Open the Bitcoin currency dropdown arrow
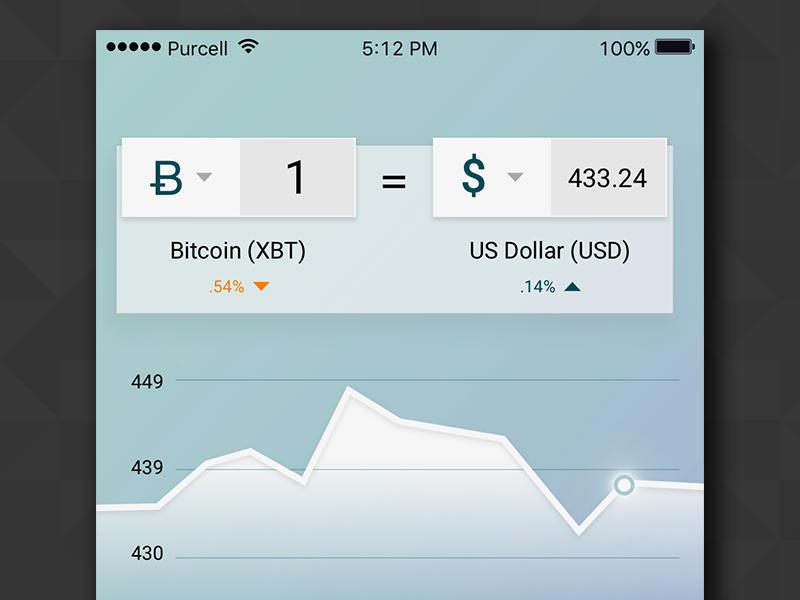 click(205, 177)
